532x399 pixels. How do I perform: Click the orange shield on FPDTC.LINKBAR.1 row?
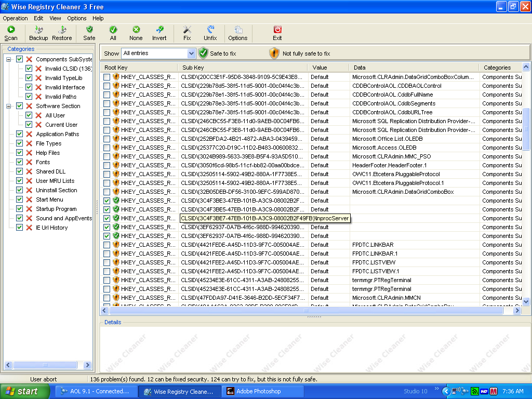coord(116,253)
